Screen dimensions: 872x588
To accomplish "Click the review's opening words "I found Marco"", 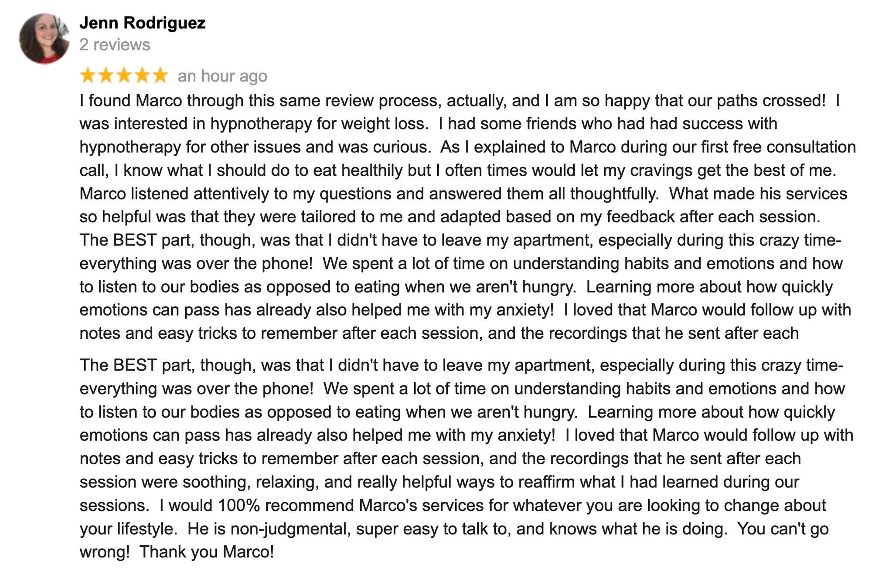I will pyautogui.click(x=131, y=101).
